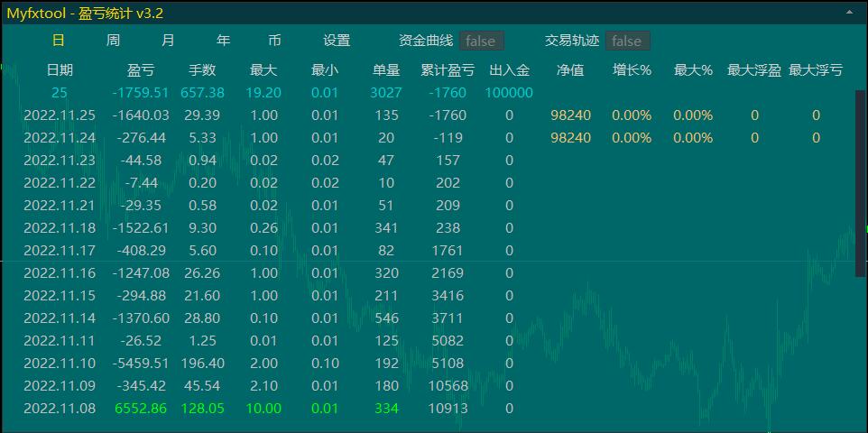The height and width of the screenshot is (433, 868).
Task: Select the 2022.11.17 date row
Action: (x=60, y=250)
